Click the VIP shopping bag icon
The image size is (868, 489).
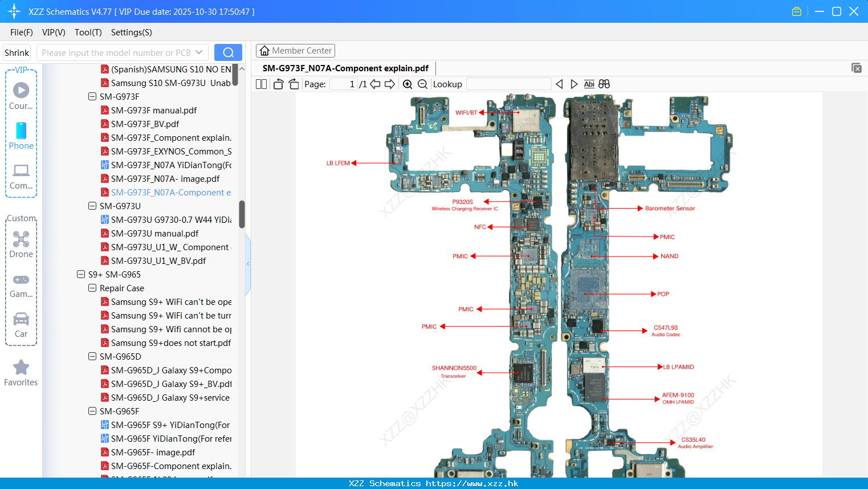[x=797, y=11]
